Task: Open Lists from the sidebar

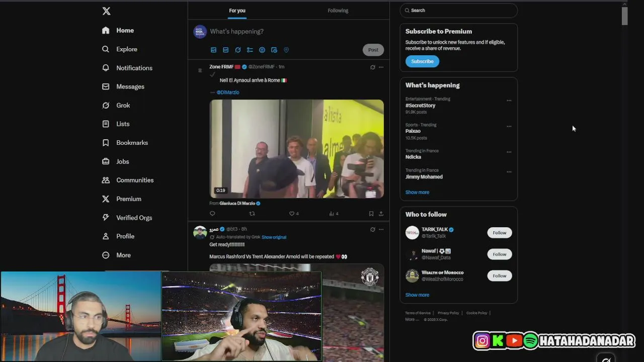Action: [x=116, y=124]
